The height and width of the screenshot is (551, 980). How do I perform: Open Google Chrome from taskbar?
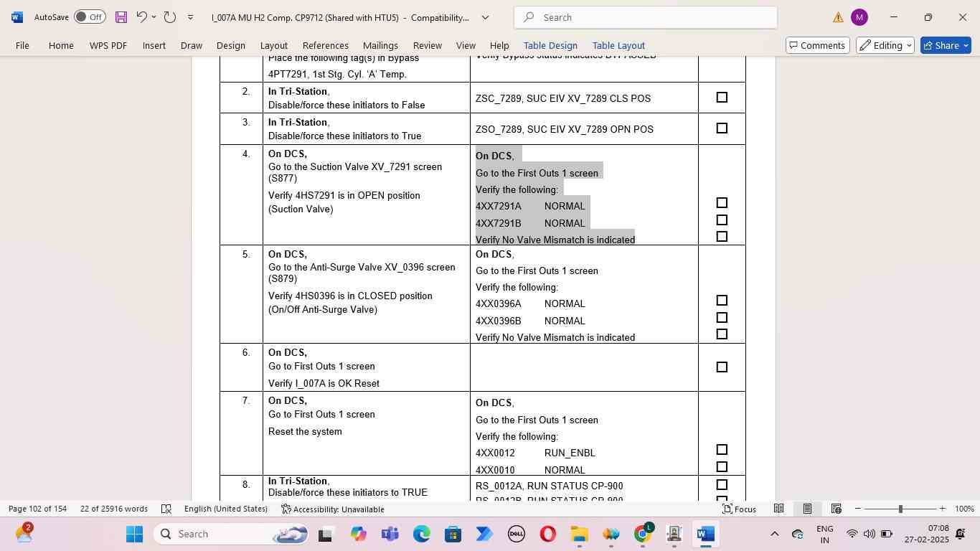643,534
